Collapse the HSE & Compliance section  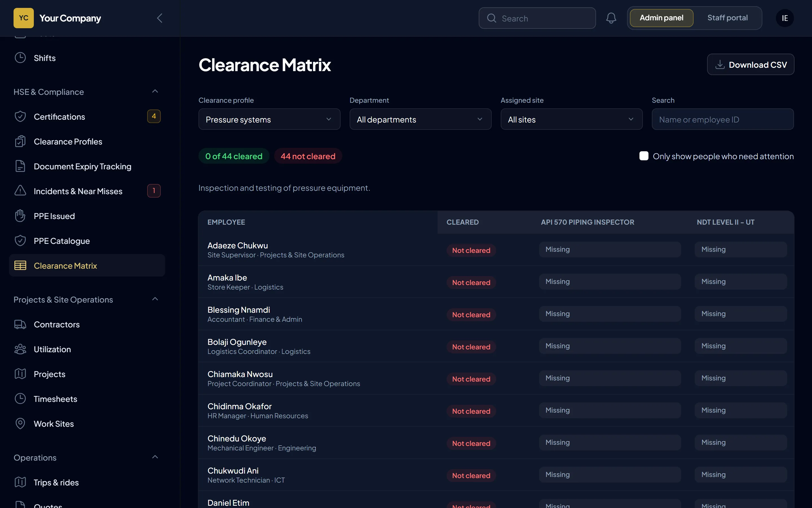pyautogui.click(x=155, y=91)
